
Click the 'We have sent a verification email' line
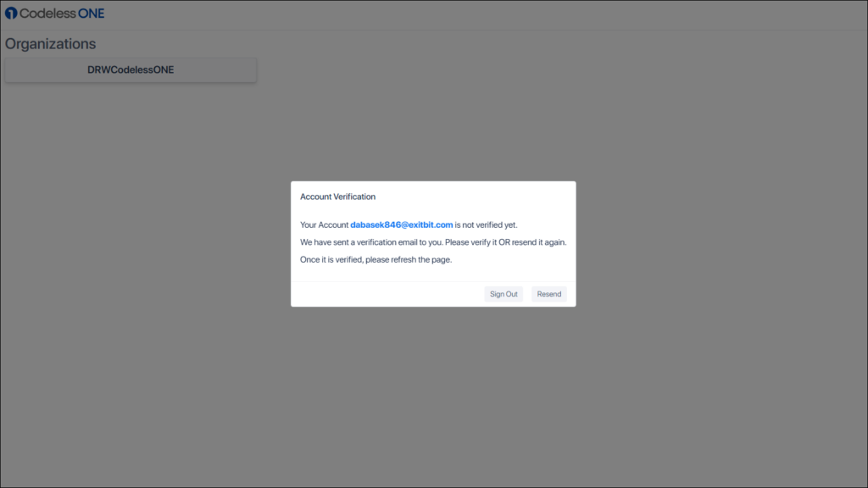433,242
